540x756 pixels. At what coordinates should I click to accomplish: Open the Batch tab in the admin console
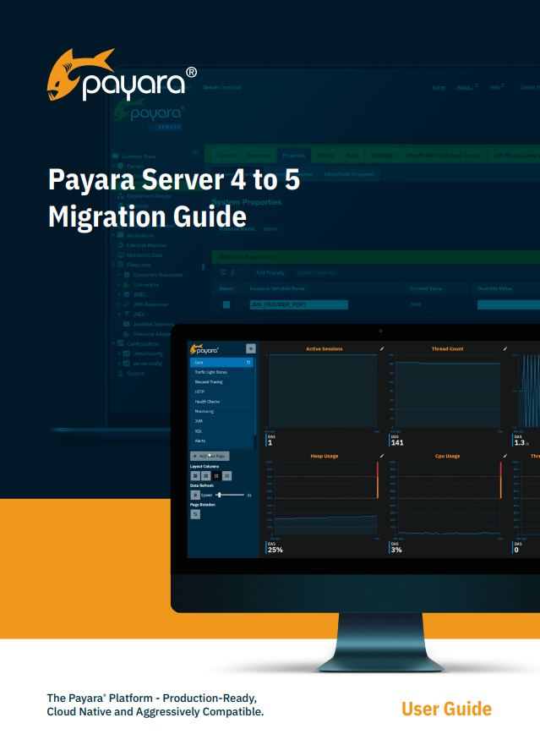(352, 156)
